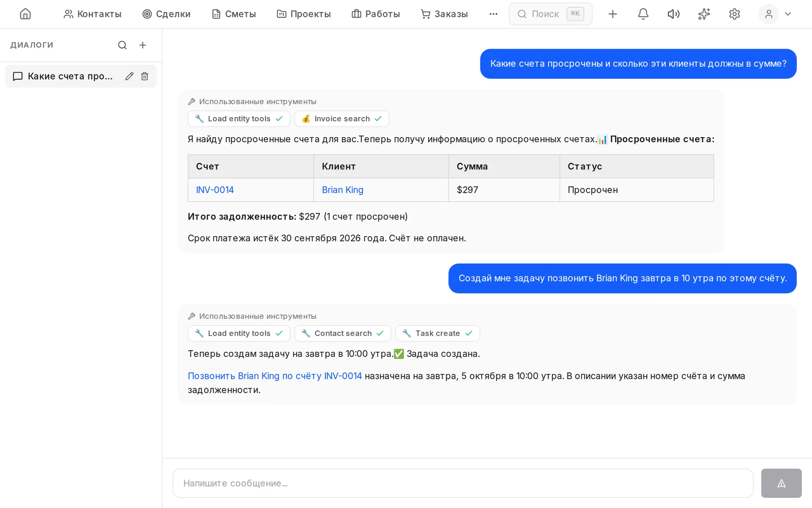The image size is (812, 508).
Task: Open the Контакты section
Action: pyautogui.click(x=92, y=14)
